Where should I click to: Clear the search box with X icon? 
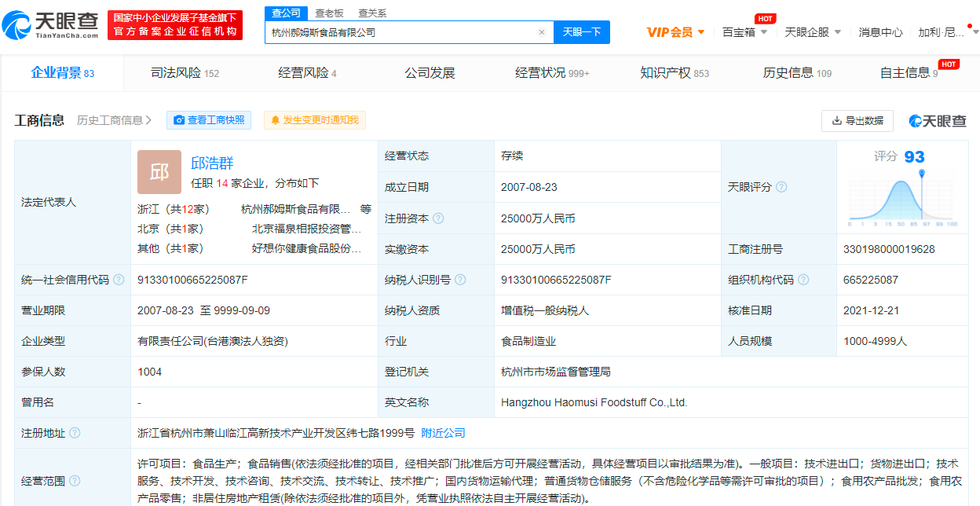tap(541, 32)
